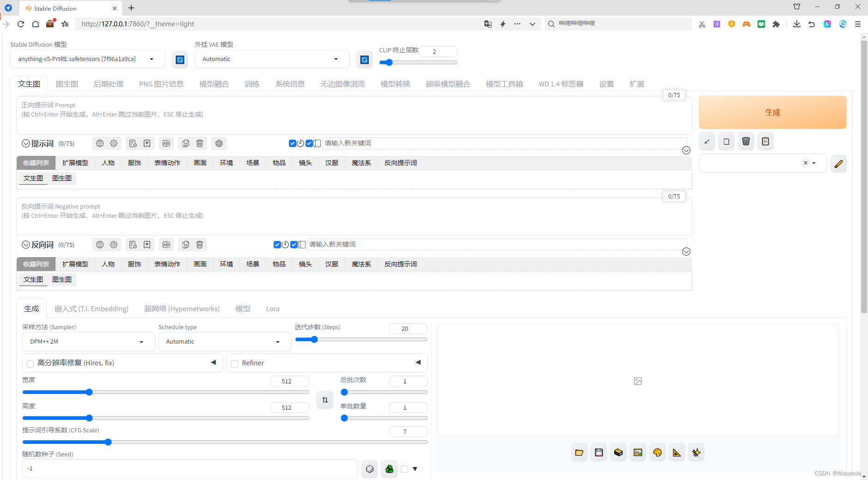The image size is (868, 480).
Task: Open 嵌入式 (T.I. Embedding) tab
Action: pos(92,309)
